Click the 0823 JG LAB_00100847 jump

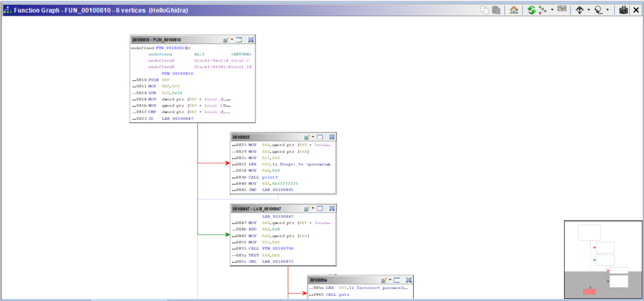(162, 118)
